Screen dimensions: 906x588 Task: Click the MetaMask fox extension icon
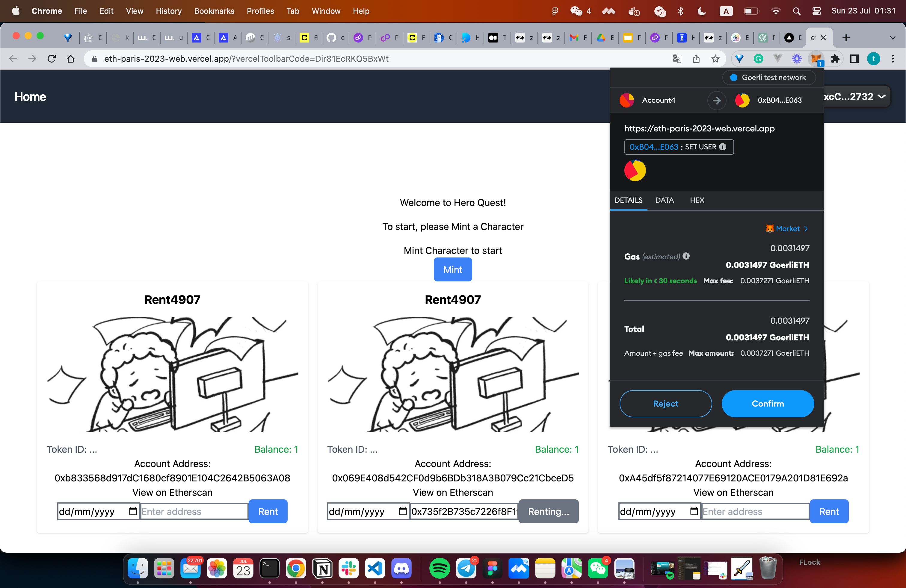pos(816,59)
